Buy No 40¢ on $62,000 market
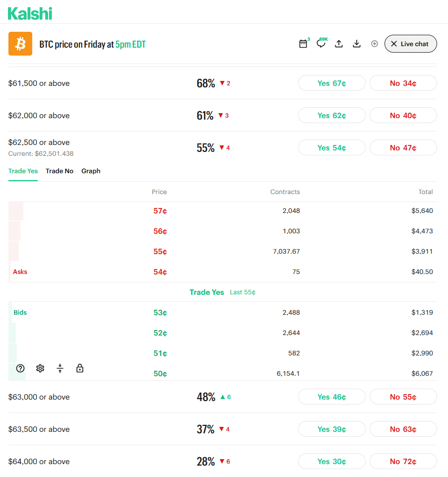448x477 pixels. coord(403,115)
